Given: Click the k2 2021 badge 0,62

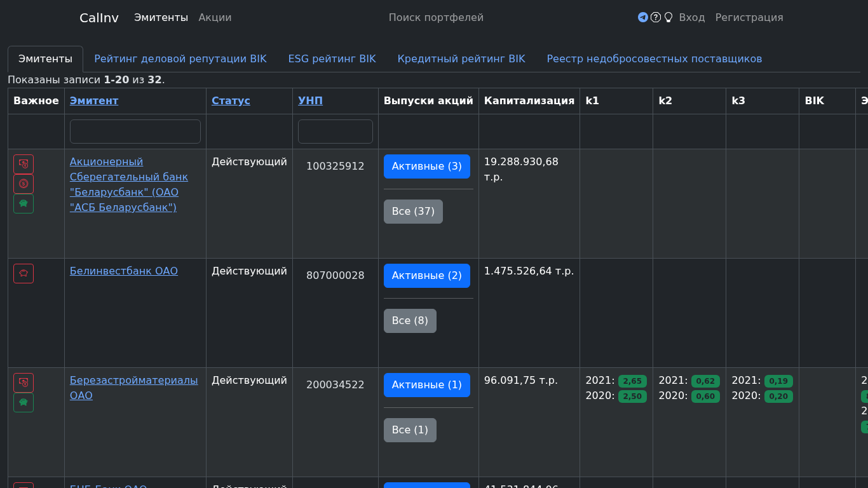Looking at the screenshot, I should [x=705, y=381].
